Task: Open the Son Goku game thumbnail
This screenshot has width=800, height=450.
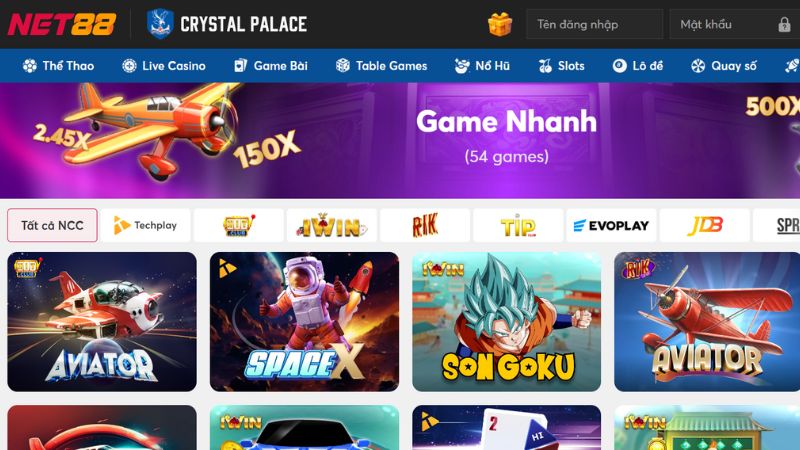Action: [x=507, y=322]
